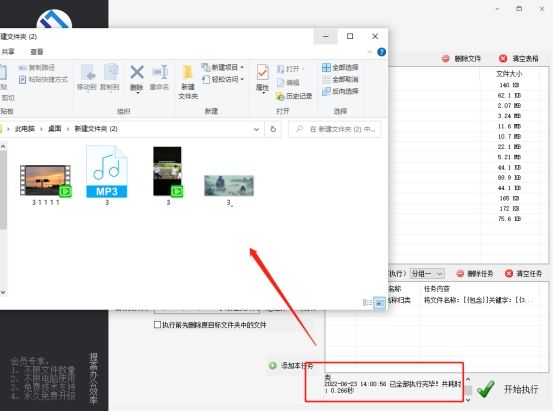This screenshot has height=412, width=553.
Task: Click the 文件大小 column header
Action: pos(509,74)
